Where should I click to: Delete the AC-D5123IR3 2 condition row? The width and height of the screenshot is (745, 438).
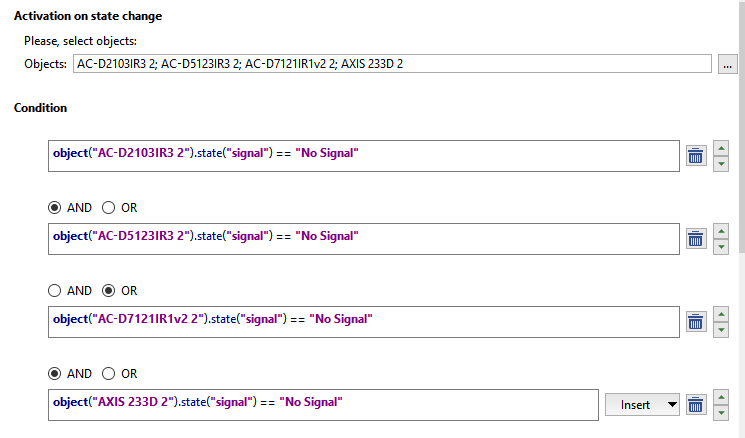coord(696,238)
